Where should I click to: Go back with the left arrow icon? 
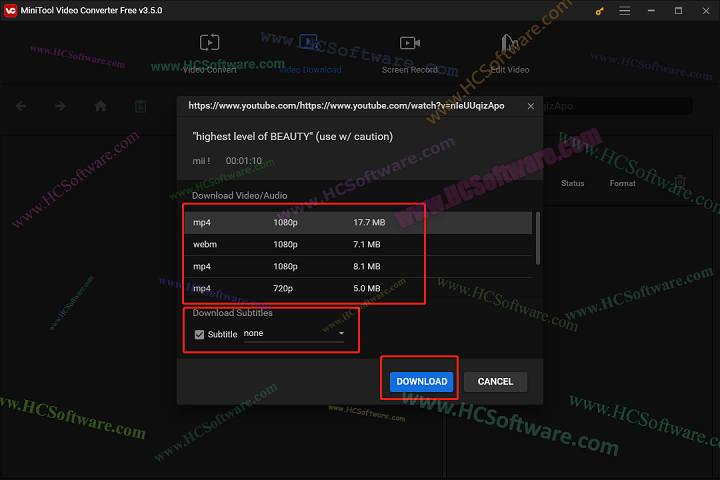(x=21, y=107)
